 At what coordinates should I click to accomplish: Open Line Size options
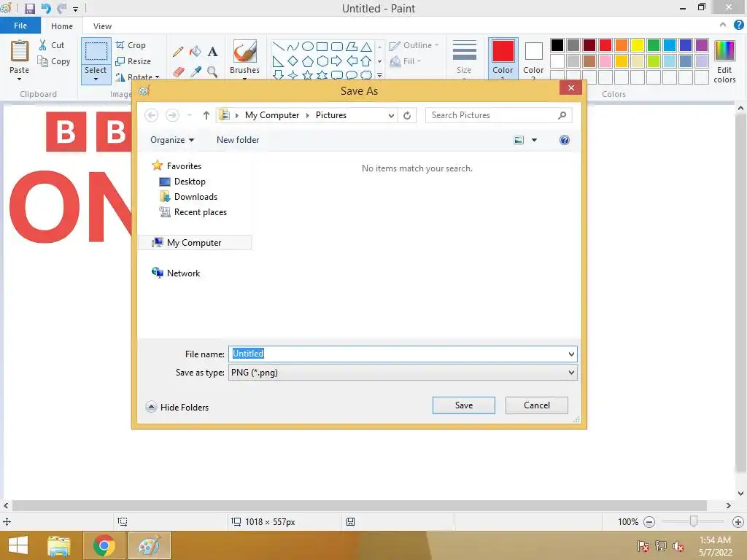464,58
